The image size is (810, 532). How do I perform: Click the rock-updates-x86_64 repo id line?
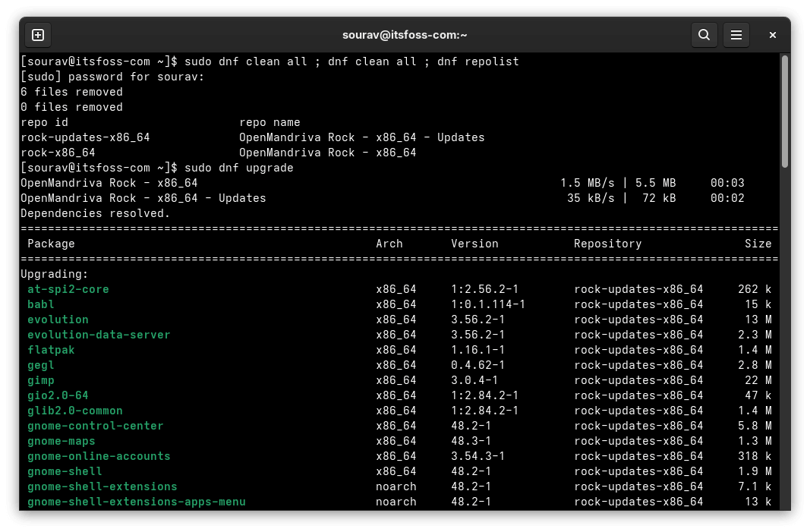click(85, 137)
